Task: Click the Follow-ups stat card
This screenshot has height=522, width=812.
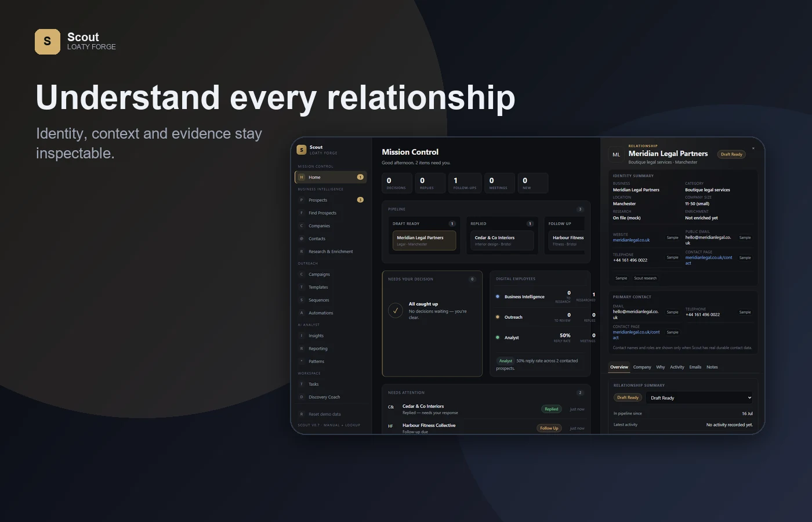Action: coord(465,183)
